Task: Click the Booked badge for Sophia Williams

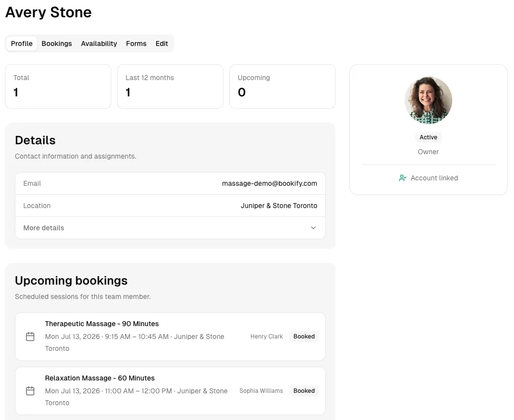Action: (x=304, y=391)
